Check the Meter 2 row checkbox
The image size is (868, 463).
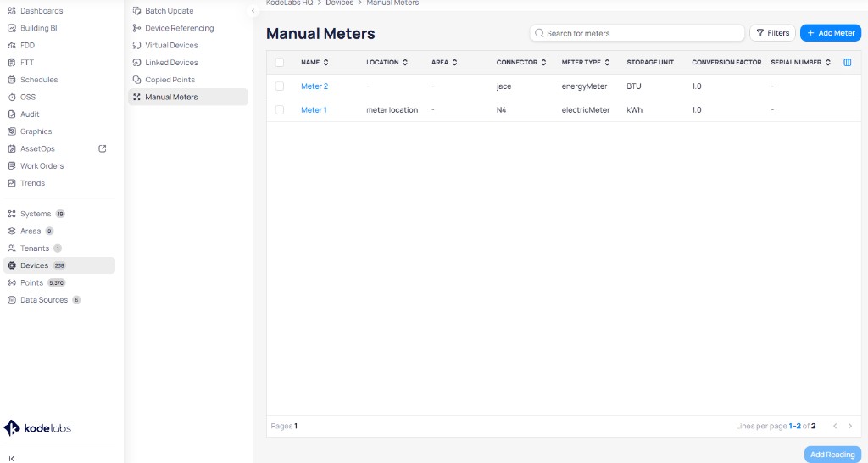tap(280, 86)
